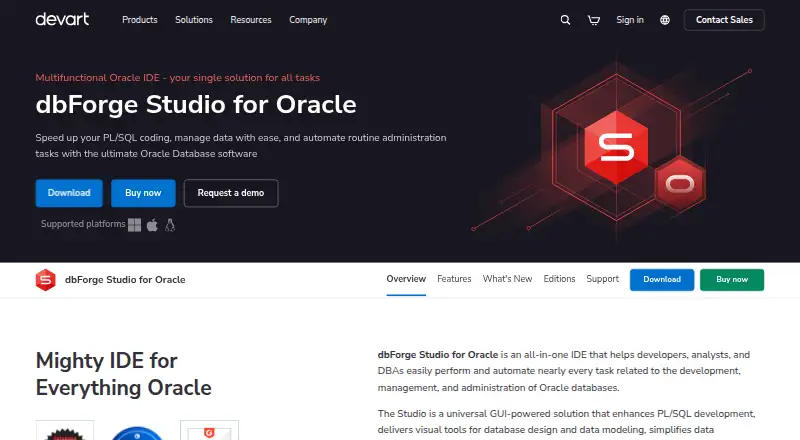The image size is (800, 440).
Task: Switch to the What's New tab
Action: (x=508, y=279)
